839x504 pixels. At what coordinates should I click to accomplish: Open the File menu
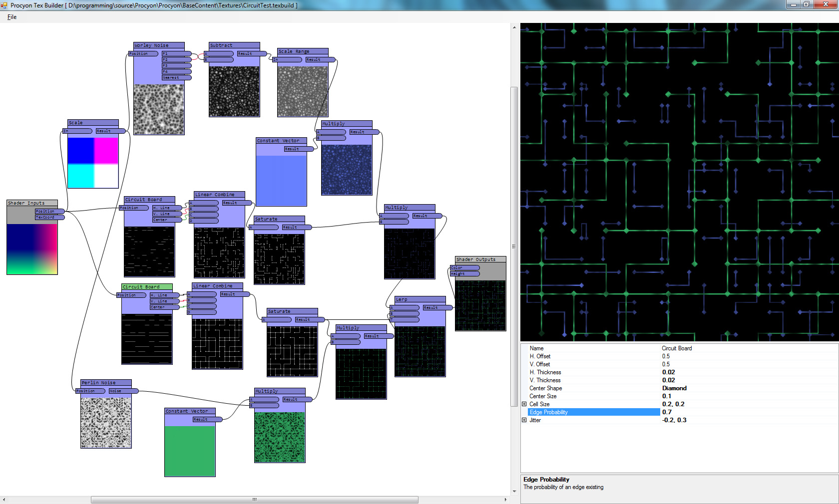12,17
